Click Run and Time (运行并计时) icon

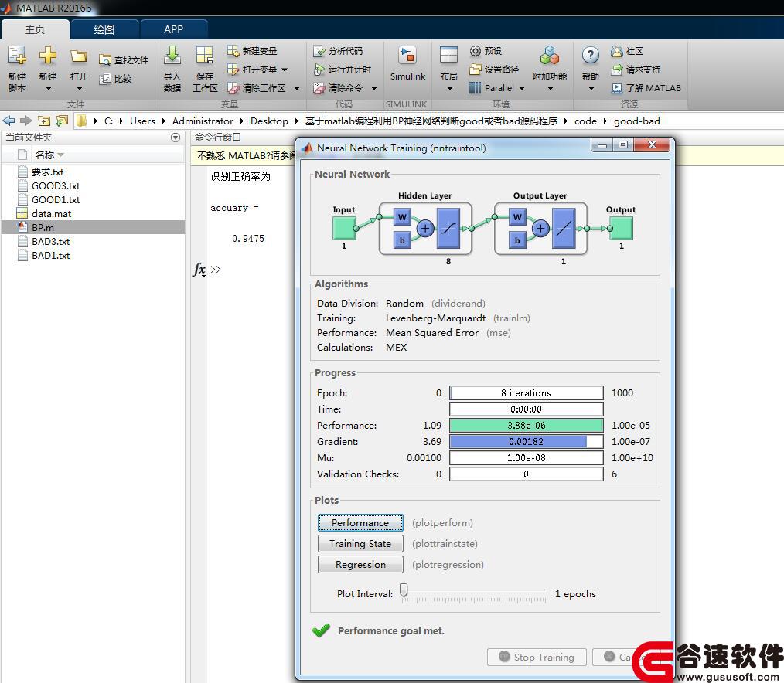pos(319,70)
